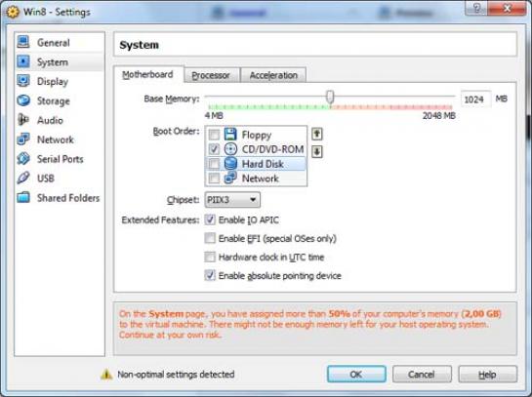Open the Network settings icon
This screenshot has width=532, height=397.
point(23,139)
